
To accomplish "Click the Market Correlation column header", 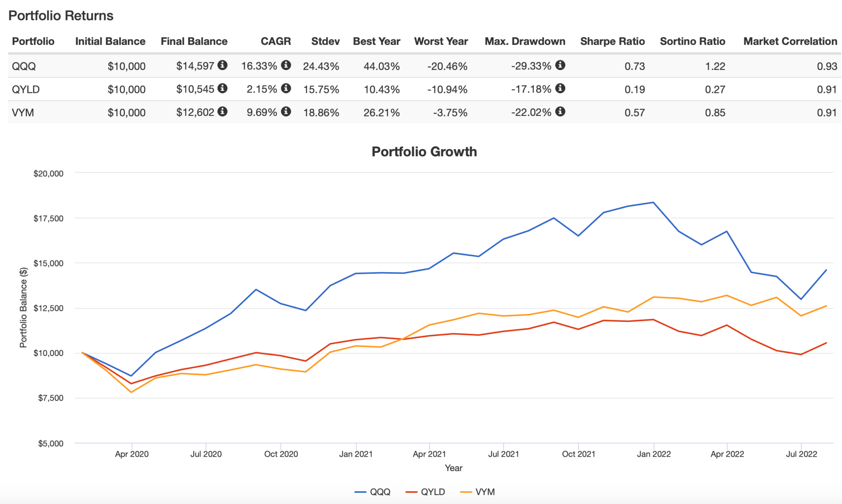I will 790,42.
